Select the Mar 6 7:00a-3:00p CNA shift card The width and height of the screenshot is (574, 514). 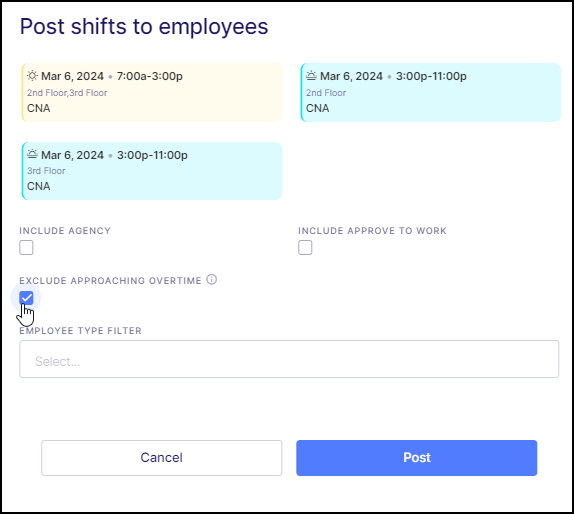[152, 92]
